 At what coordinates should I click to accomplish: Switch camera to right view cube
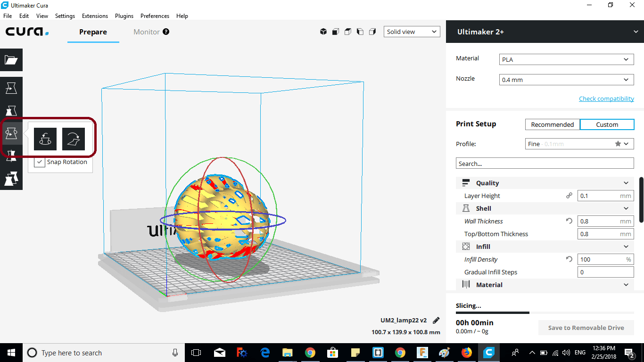[372, 32]
